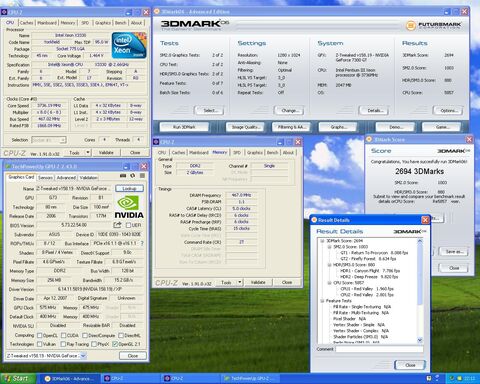Open the Selection socket dropdown in CPU-Z
Image resolution: width=480 pixels, height=384 pixels.
click(63, 140)
